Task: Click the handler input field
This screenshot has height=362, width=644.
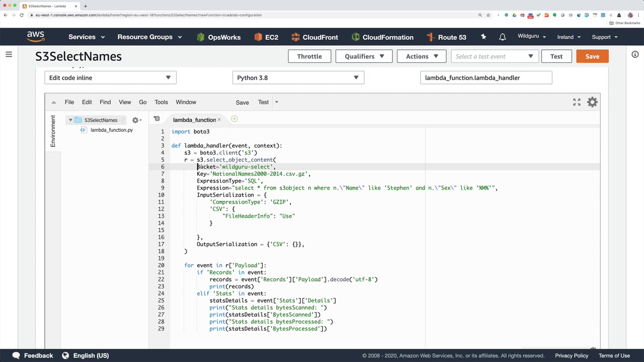Action: 486,78
